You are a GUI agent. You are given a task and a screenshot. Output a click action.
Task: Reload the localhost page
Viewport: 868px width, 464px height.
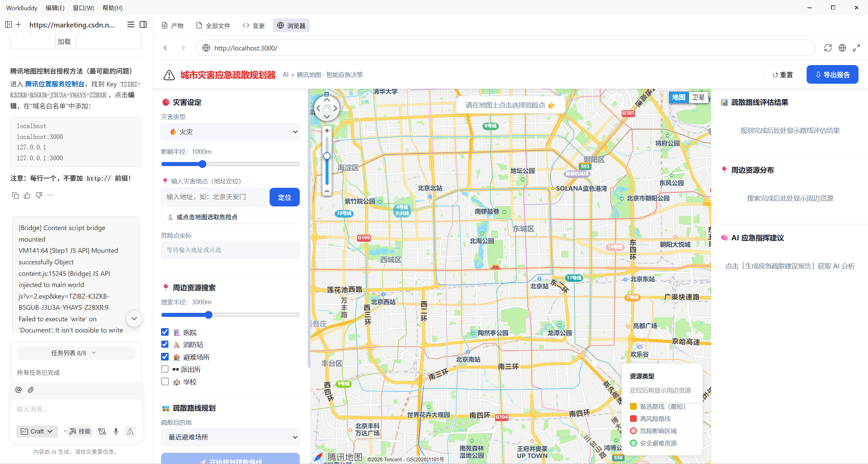tap(828, 48)
